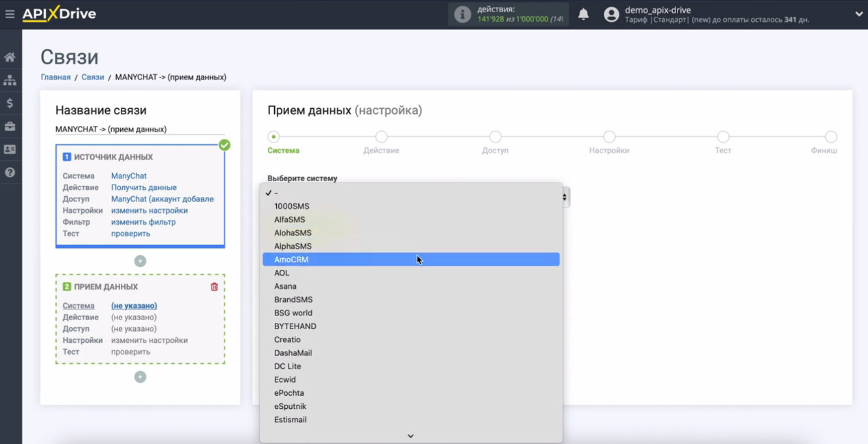Open the notifications bell
868x444 pixels.
pyautogui.click(x=583, y=14)
